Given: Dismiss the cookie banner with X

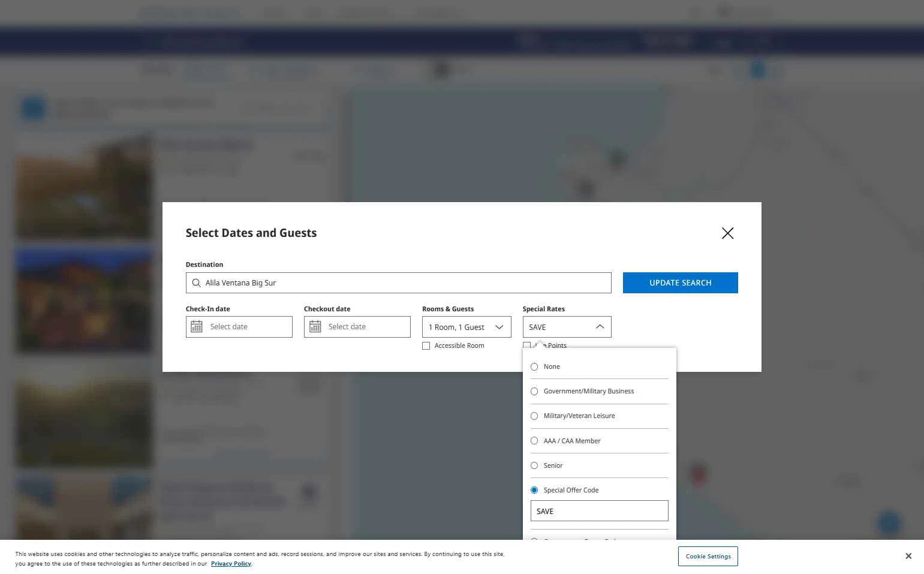Looking at the screenshot, I should [x=908, y=557].
